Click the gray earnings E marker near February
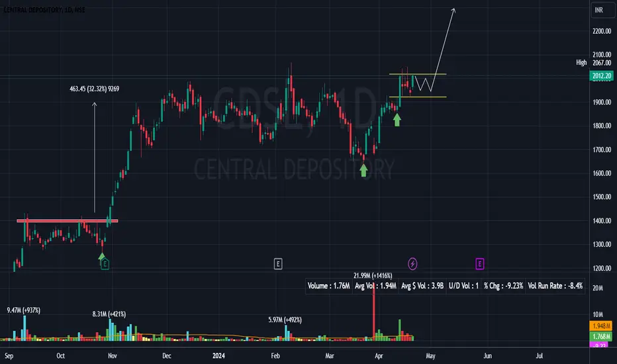617x364 pixels. (x=278, y=263)
